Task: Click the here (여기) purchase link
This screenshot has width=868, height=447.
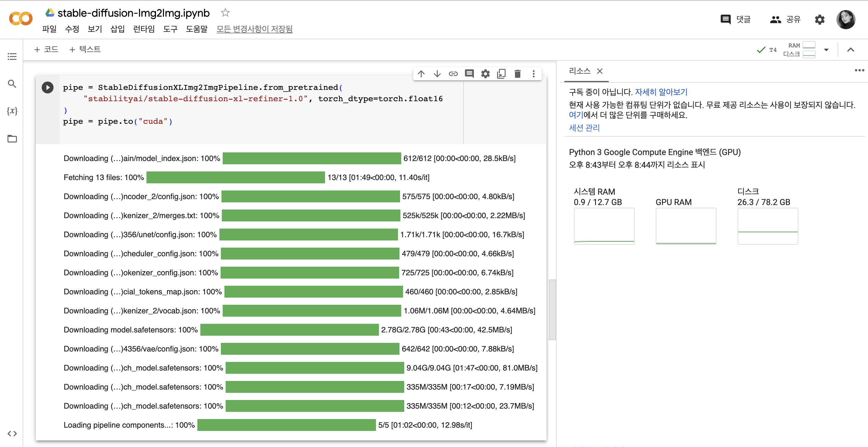Action: point(576,115)
